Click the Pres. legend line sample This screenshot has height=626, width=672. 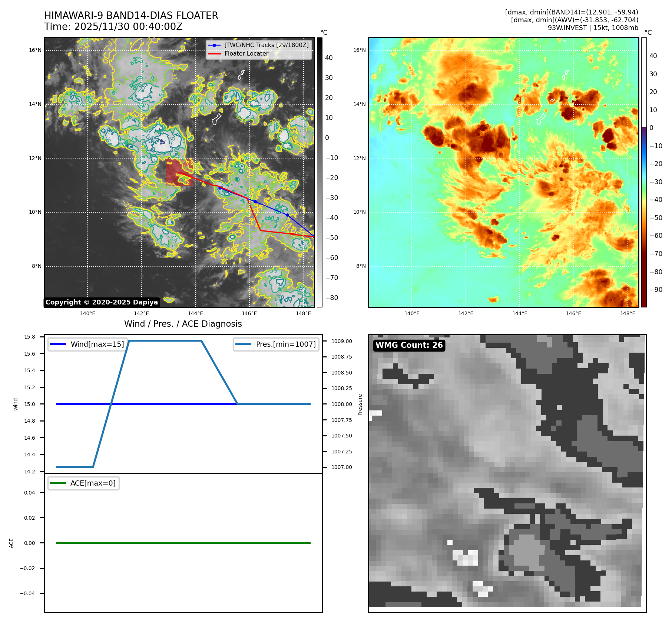pos(243,344)
